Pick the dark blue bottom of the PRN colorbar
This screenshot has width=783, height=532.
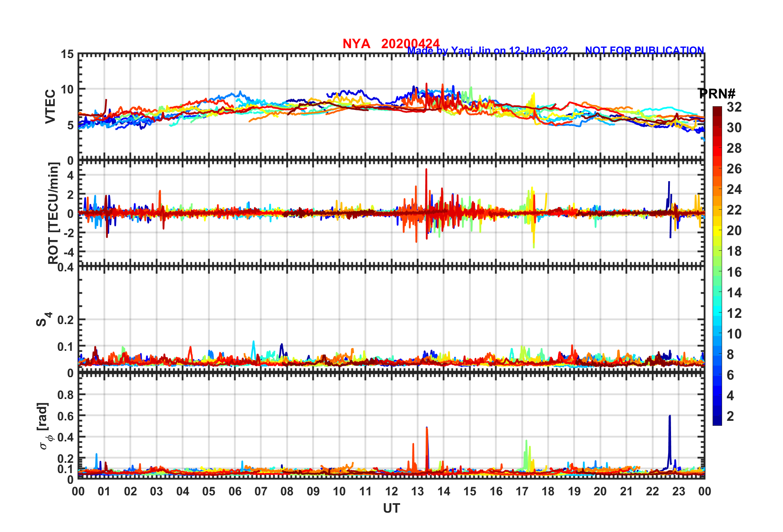tap(717, 421)
